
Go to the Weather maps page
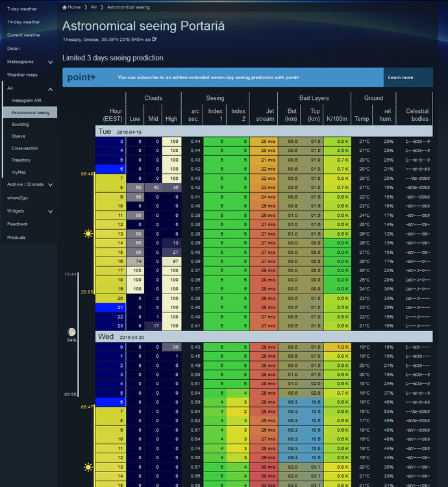[x=22, y=75]
